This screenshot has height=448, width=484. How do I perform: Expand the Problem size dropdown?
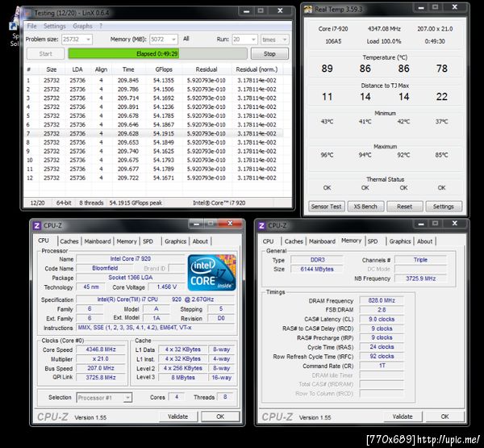tap(89, 40)
